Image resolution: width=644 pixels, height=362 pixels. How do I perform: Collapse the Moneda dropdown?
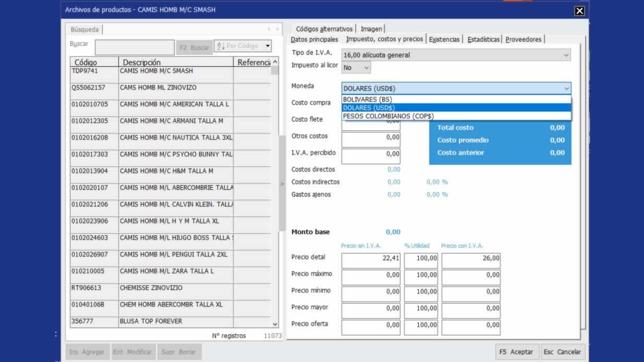(567, 89)
